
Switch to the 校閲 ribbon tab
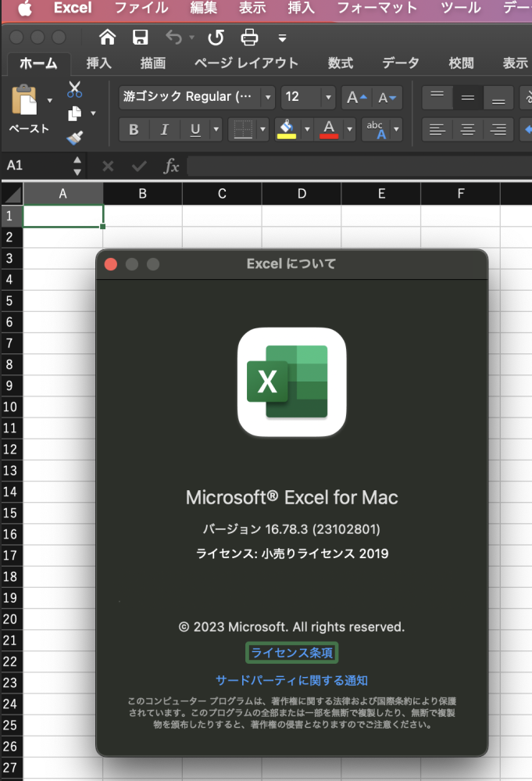[x=461, y=63]
